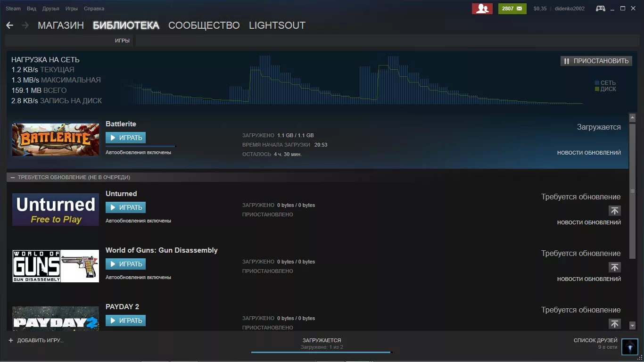
Task: Play PAYDAY 2 with Играть button
Action: pyautogui.click(x=125, y=321)
